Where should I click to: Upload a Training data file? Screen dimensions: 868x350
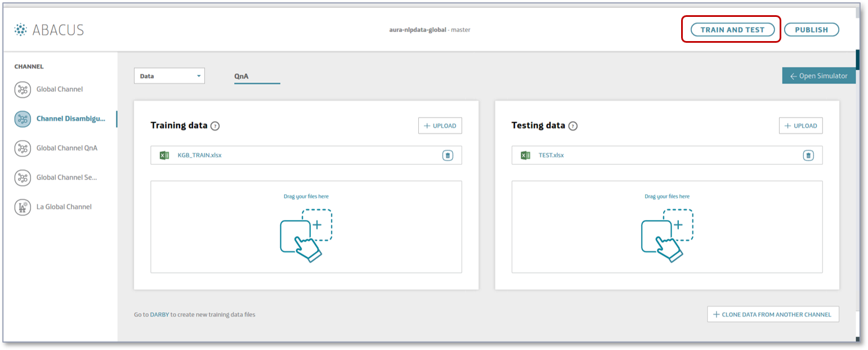[x=440, y=126]
